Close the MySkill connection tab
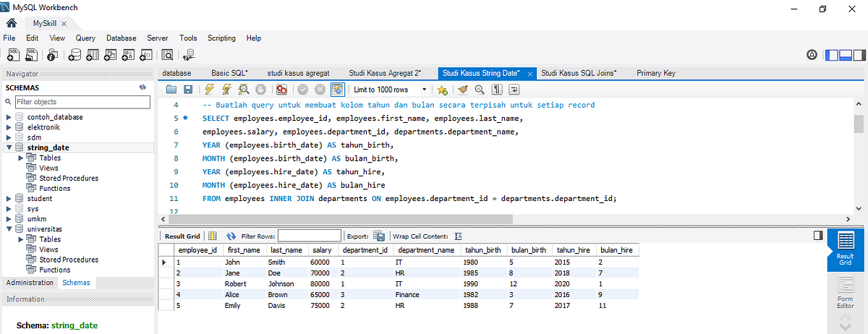868x334 pixels. click(x=63, y=23)
